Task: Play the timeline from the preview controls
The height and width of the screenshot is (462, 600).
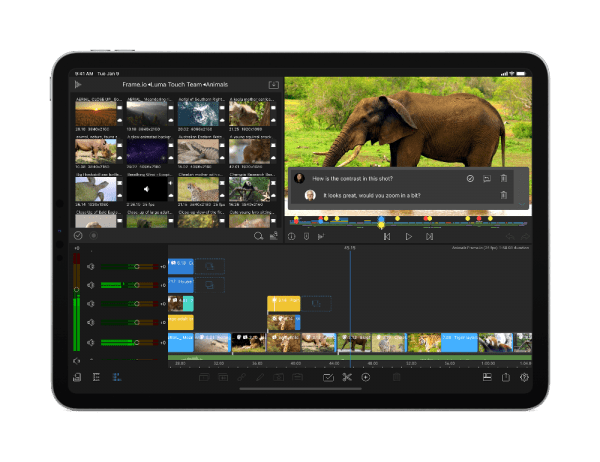Action: pos(408,237)
